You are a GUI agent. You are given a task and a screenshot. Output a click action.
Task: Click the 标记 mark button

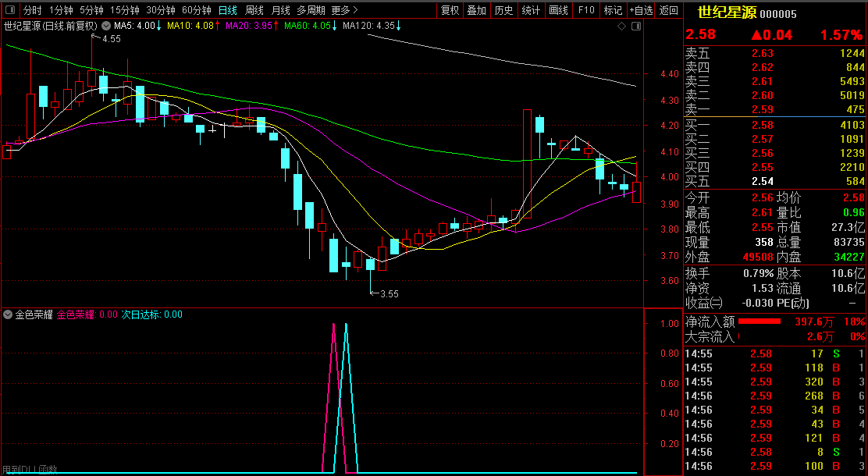613,10
